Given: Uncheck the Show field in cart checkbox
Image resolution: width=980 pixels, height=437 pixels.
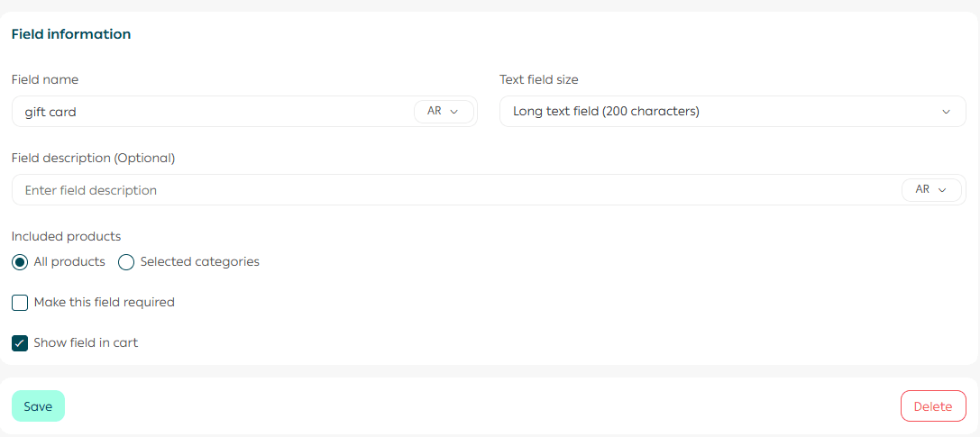Looking at the screenshot, I should (20, 343).
